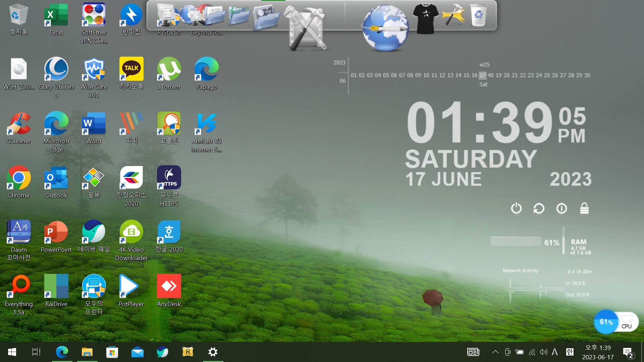This screenshot has width=644, height=362.
Task: Open File Explorer from the taskbar
Action: pyautogui.click(x=87, y=352)
